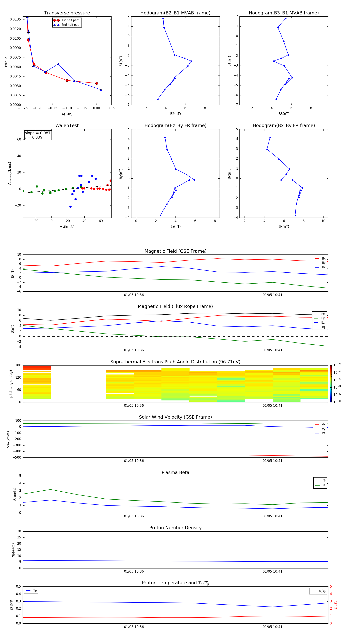This screenshot has width=351, height=644.
Task: Click '01/05 10:36' tick under Plasma Beta
Action: [134, 516]
